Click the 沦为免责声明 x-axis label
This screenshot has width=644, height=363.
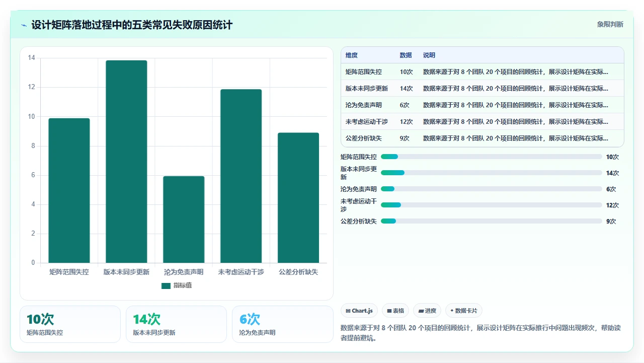(184, 272)
